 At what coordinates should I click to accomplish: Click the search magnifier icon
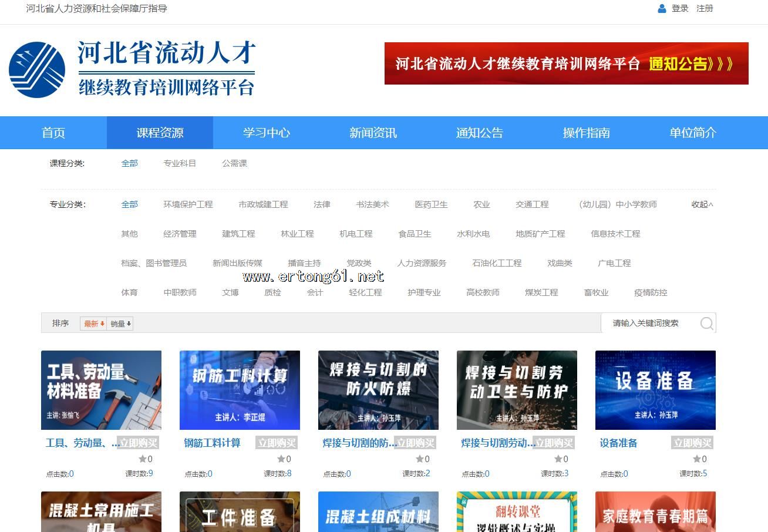tap(706, 324)
